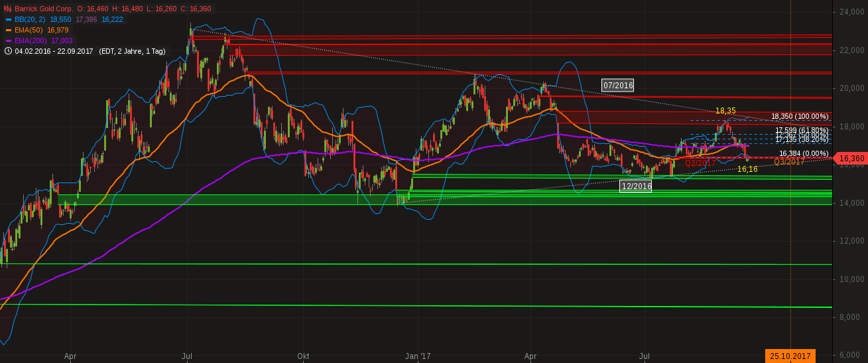Click the red 16,360 current price tag
868x363 pixels.
click(x=851, y=159)
